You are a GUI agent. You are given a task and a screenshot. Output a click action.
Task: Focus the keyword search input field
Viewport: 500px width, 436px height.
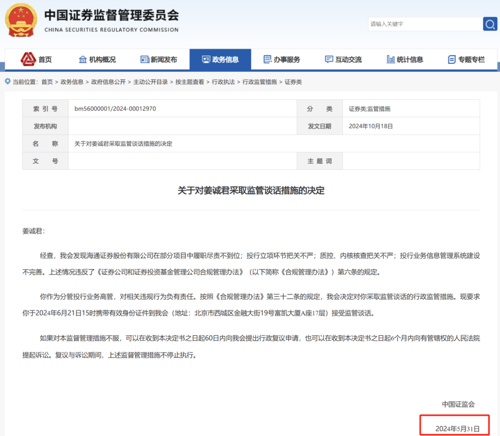[x=425, y=24]
